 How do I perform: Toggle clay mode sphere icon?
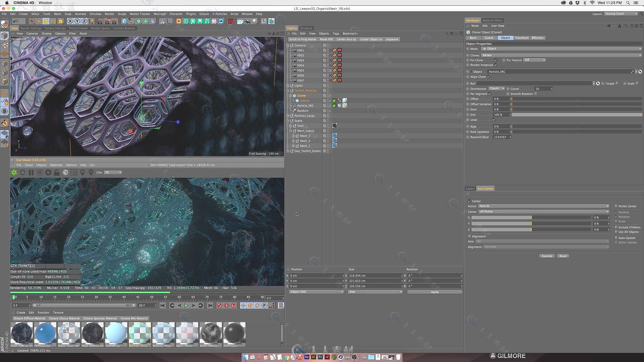(65, 172)
